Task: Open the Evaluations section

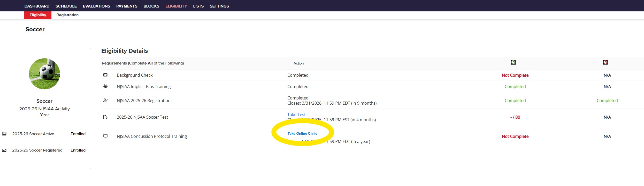Action: click(96, 6)
